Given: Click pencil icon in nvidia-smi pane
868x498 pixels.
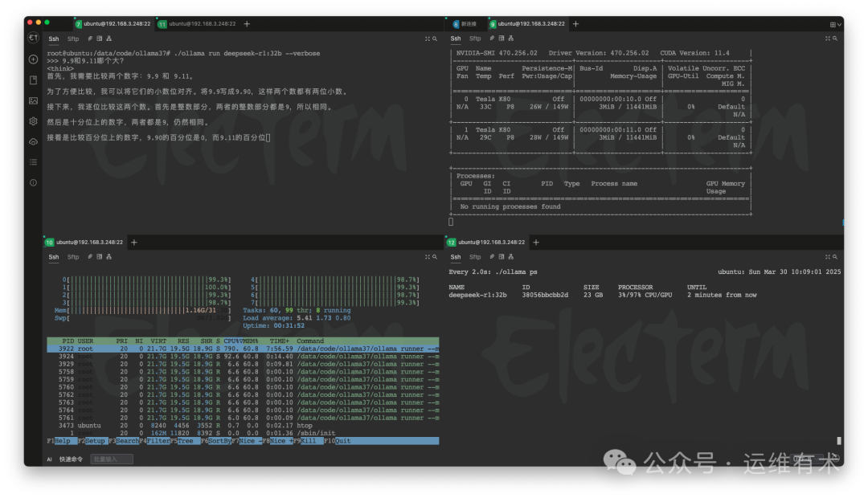Looking at the screenshot, I should [492, 39].
